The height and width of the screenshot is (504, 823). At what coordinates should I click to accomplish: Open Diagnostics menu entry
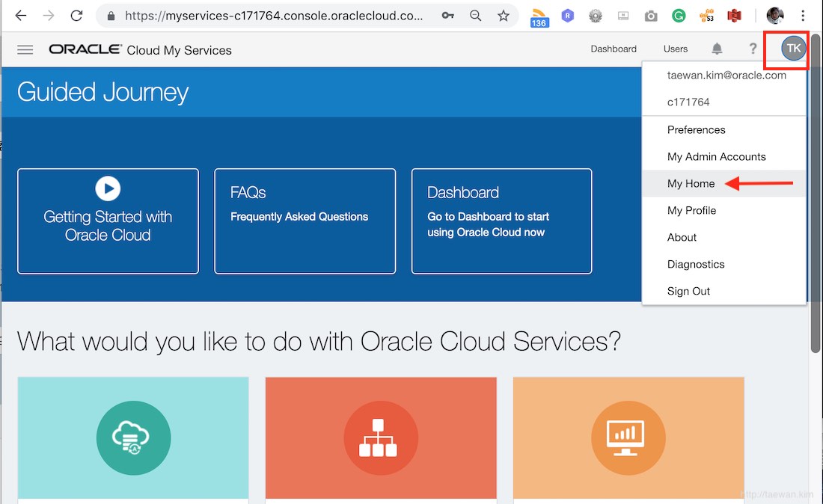click(723, 264)
